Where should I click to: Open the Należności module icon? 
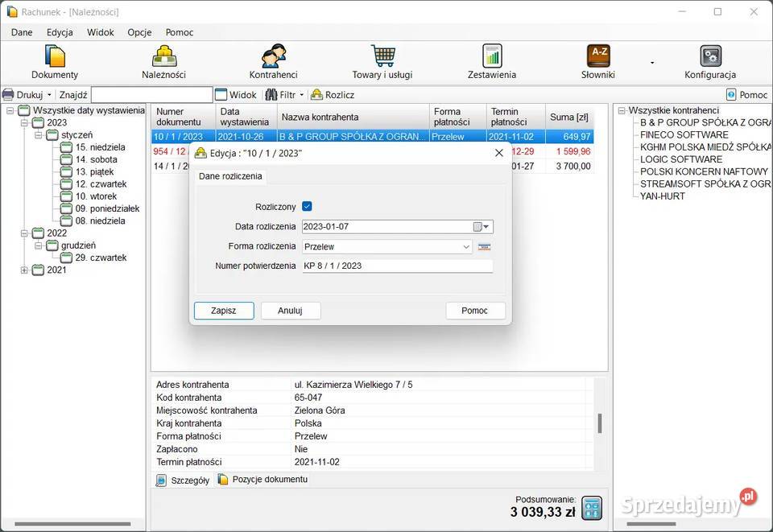[x=164, y=56]
